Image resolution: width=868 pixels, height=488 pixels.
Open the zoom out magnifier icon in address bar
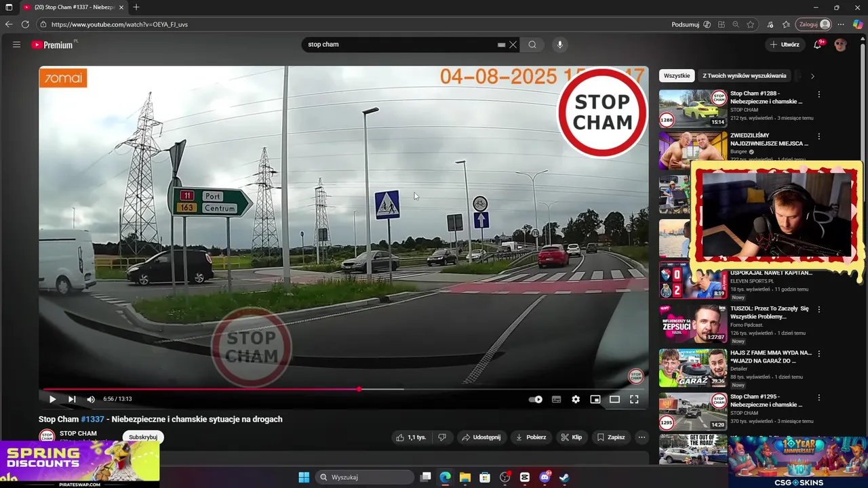tap(736, 24)
